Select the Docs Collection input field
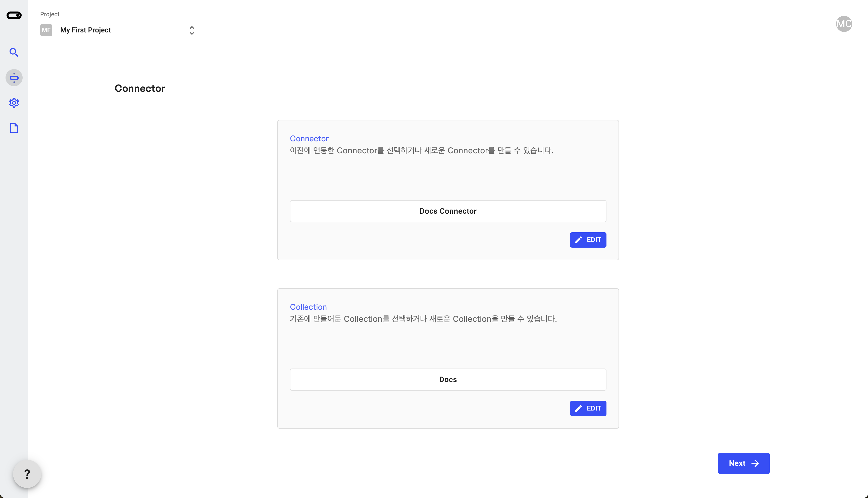Screen dimensions: 868x498 448,379
